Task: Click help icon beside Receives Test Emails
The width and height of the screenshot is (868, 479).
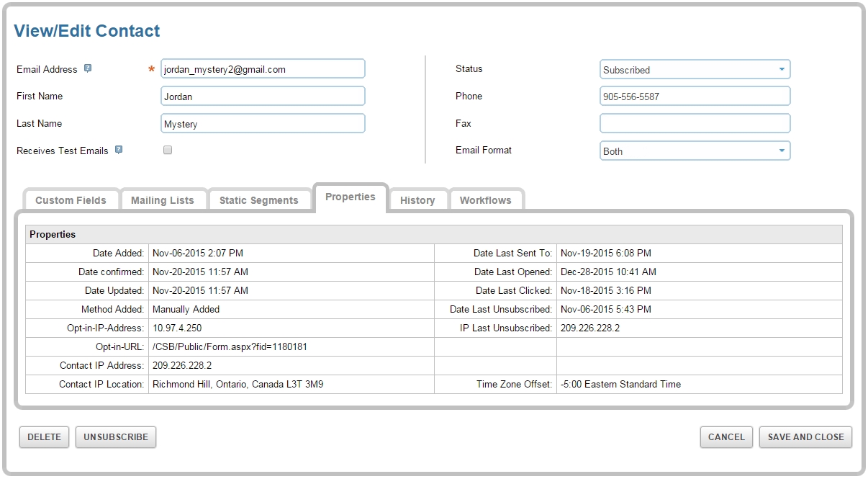Action: (119, 151)
